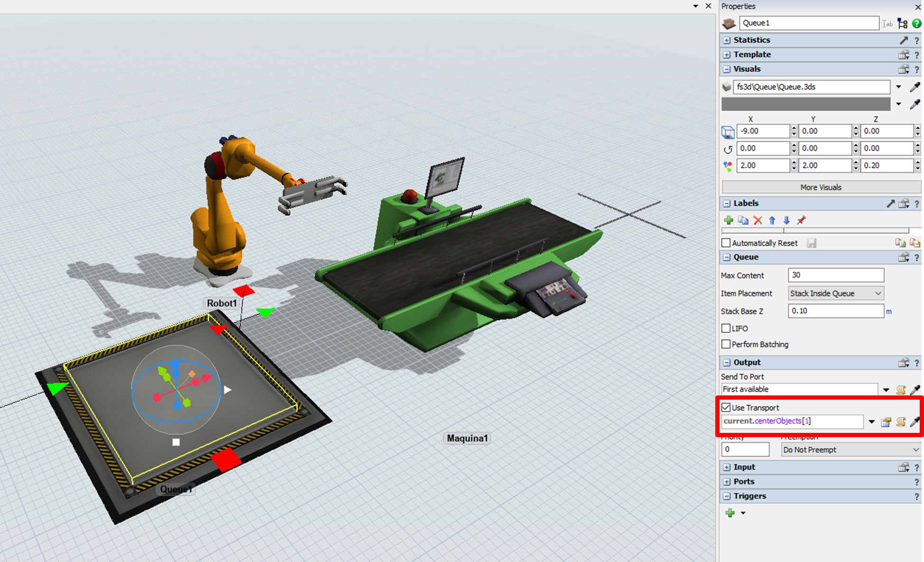Add a new label with green plus
This screenshot has height=562, width=924.
[x=729, y=220]
